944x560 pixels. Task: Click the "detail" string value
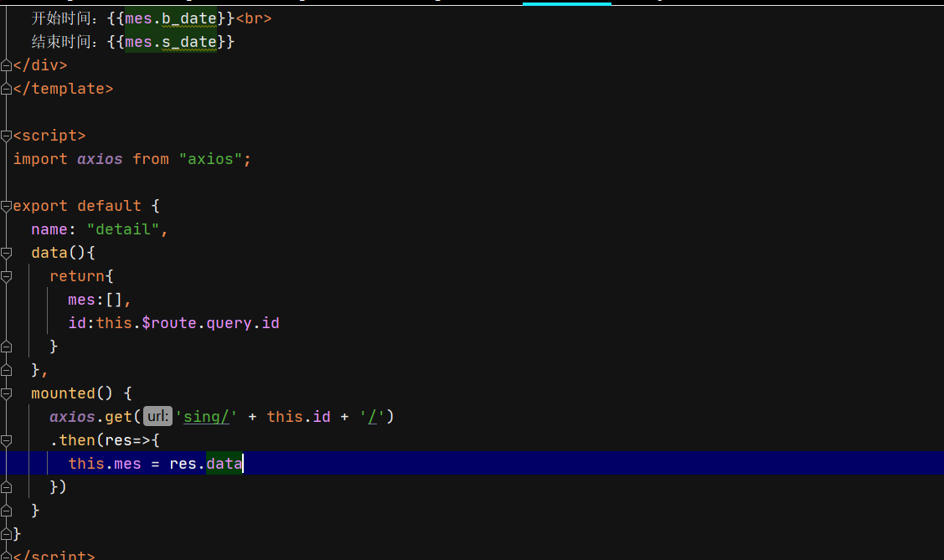pyautogui.click(x=123, y=229)
